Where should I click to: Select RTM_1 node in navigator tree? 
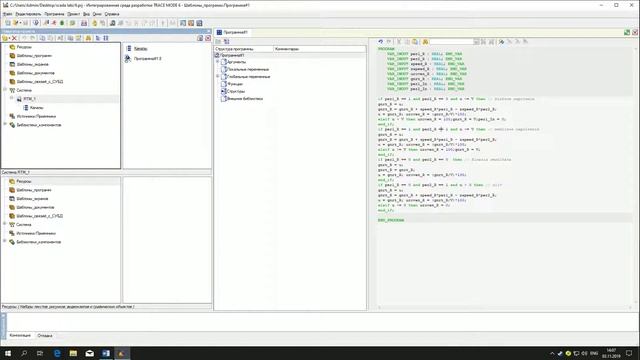click(29, 99)
